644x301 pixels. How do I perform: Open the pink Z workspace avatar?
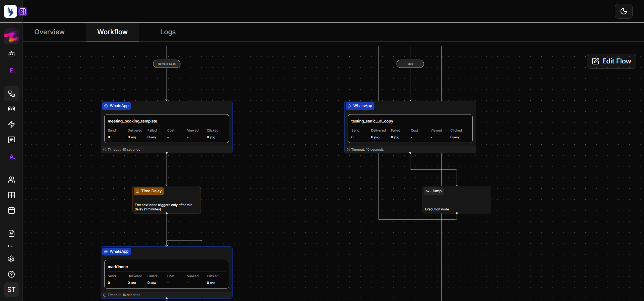tap(11, 36)
